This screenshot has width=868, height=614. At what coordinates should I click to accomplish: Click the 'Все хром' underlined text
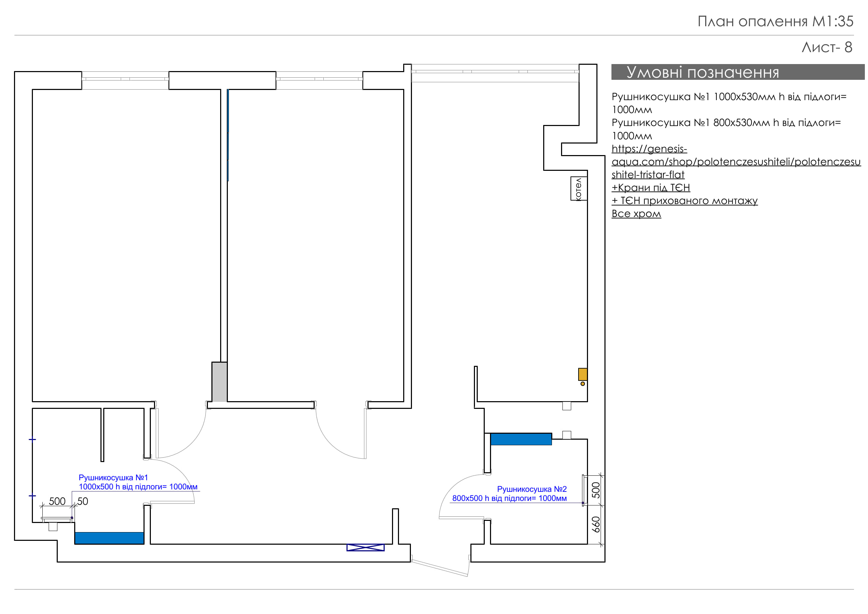(636, 214)
